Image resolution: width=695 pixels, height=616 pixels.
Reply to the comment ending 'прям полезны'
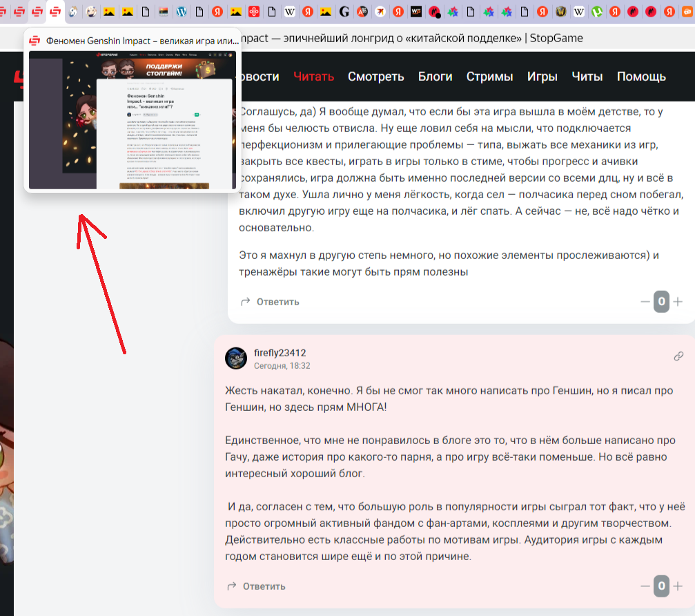[270, 302]
